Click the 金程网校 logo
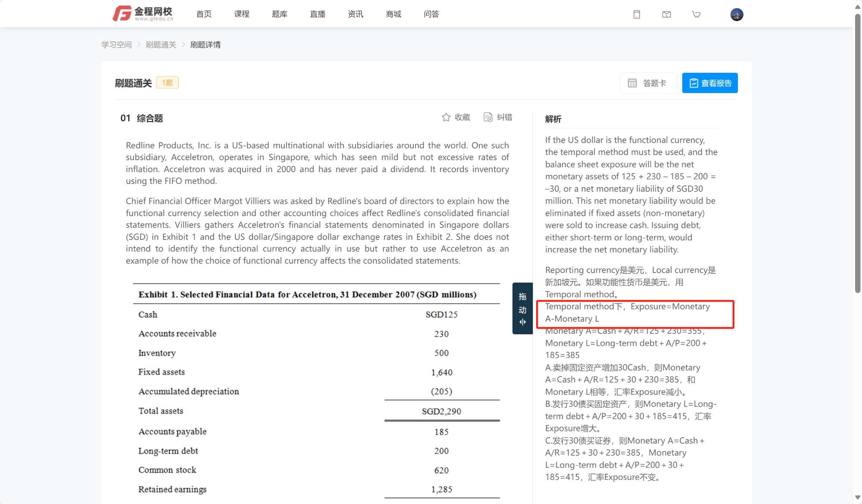 pos(143,14)
